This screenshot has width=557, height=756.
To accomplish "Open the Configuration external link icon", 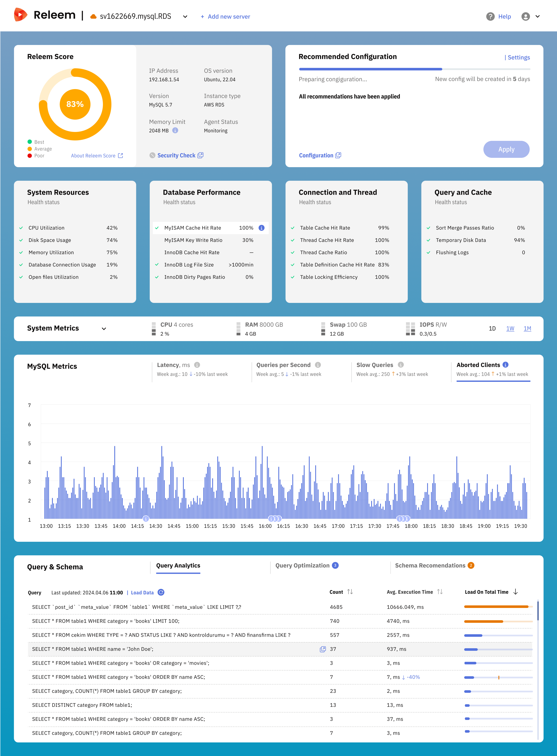I will pos(338,155).
